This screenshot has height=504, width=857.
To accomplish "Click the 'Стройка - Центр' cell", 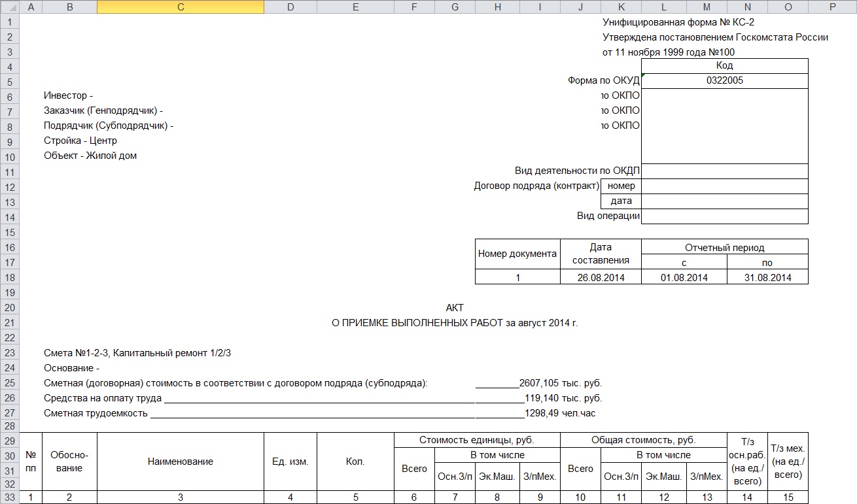I will [x=80, y=141].
